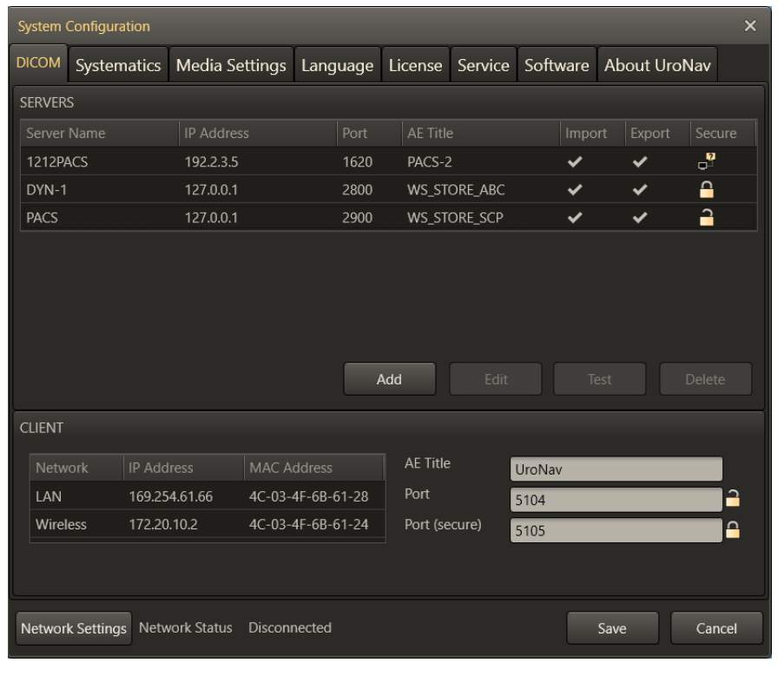Toggle Import checkmark for PACS server
Screen dimensions: 784x682
[x=575, y=218]
